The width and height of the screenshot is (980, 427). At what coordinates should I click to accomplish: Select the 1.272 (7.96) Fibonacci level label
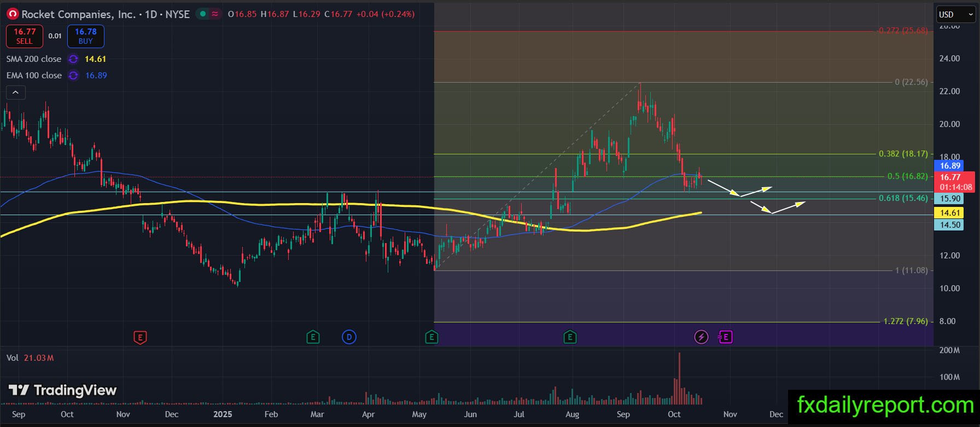[x=906, y=321]
